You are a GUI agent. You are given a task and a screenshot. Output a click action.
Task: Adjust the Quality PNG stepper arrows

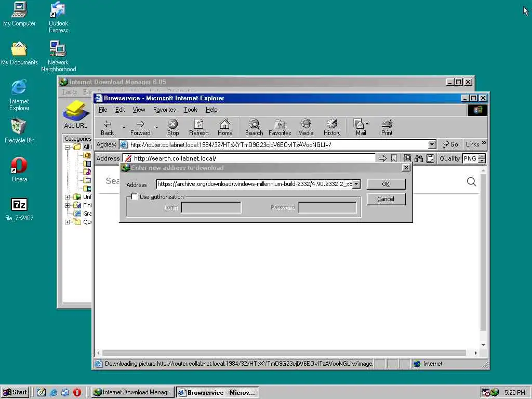click(x=482, y=158)
